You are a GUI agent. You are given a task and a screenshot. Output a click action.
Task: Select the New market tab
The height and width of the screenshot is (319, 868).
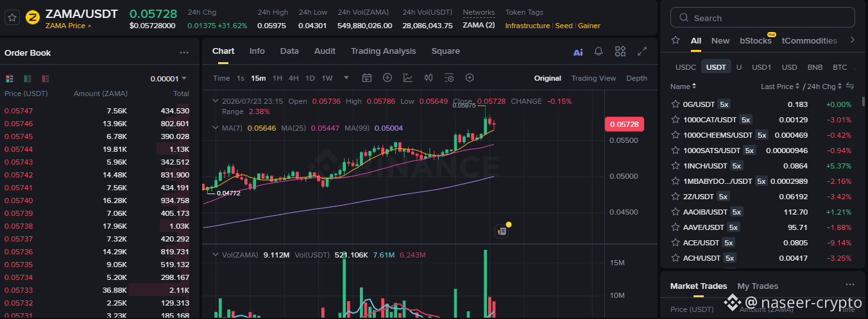click(720, 40)
